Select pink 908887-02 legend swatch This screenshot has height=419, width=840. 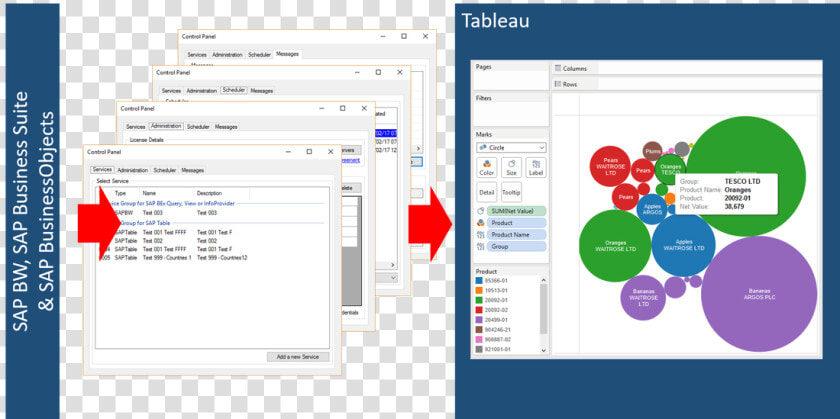(479, 339)
